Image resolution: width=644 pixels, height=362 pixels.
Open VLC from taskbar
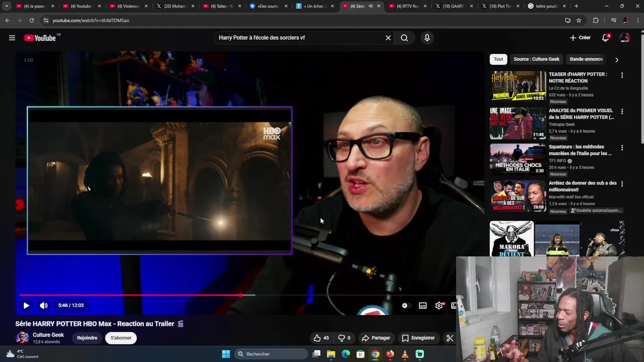point(405,354)
